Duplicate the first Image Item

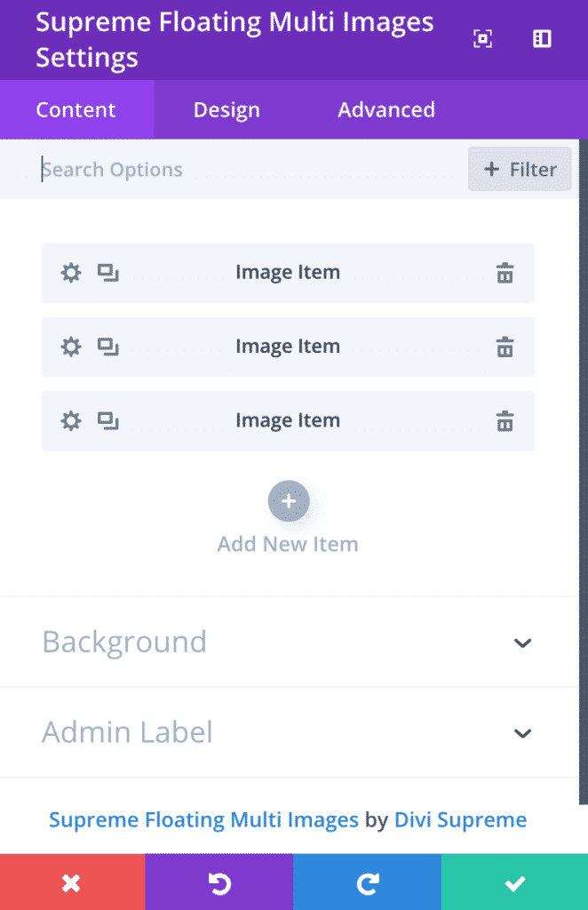coord(108,273)
